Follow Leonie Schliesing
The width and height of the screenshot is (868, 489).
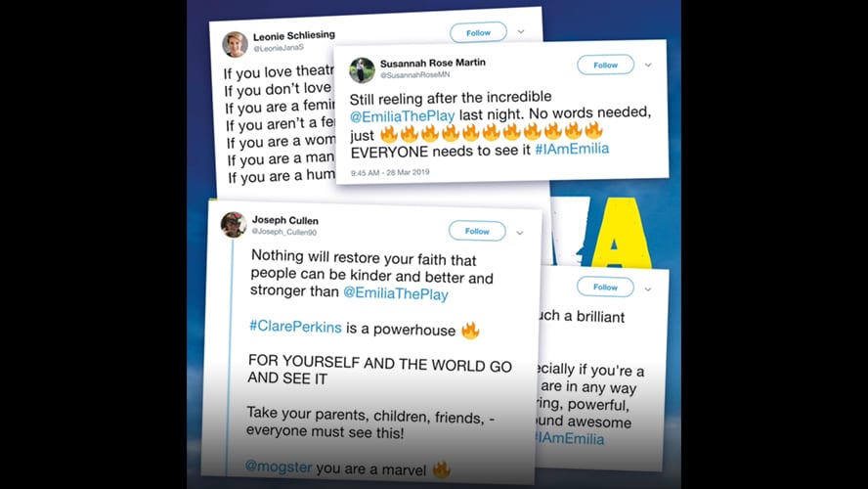478,32
